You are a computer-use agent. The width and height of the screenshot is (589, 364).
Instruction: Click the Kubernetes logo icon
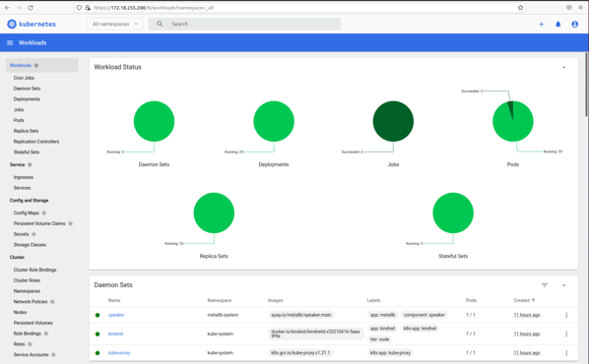pyautogui.click(x=12, y=24)
